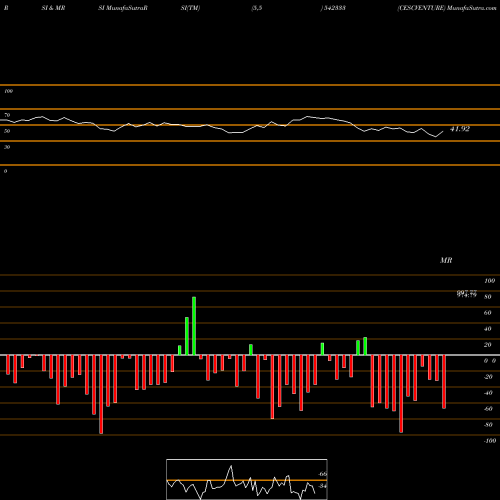Click the MR panel title label
500x500 pixels.
click(x=446, y=260)
